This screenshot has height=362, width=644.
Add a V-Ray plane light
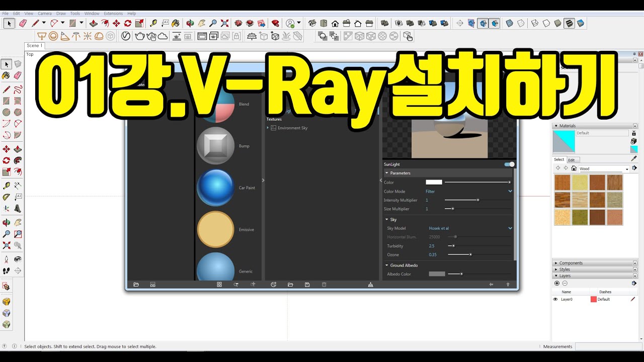click(42, 36)
